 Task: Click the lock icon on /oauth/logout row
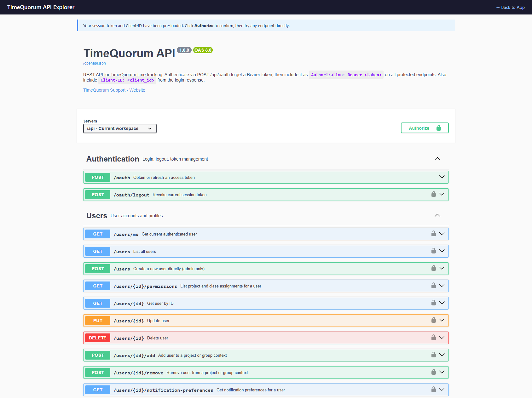coord(434,194)
